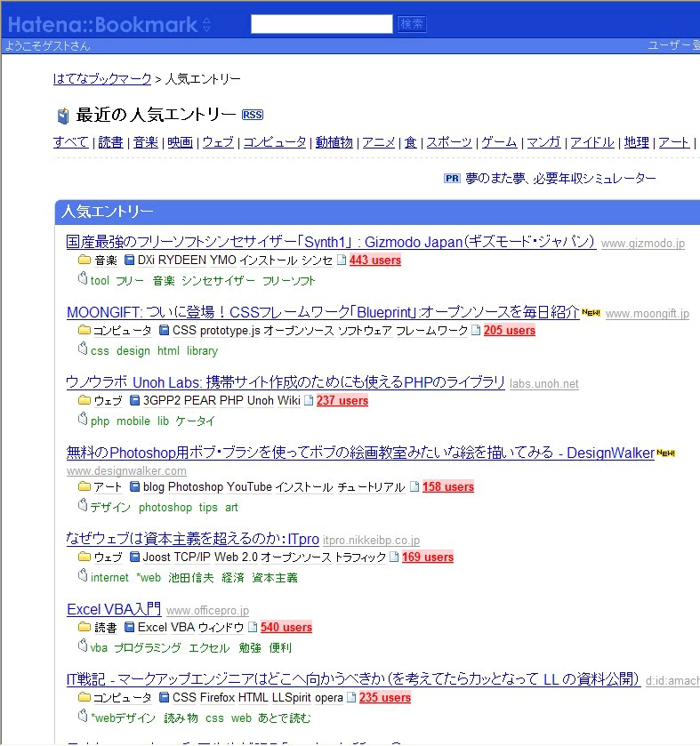Click the tag icon before tool フリー tags
The width and height of the screenshot is (700, 746).
pos(83,278)
